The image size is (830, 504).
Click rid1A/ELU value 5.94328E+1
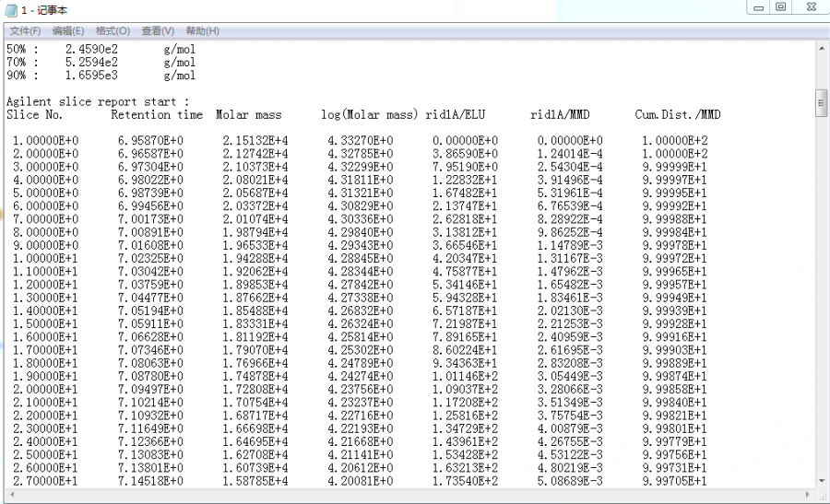pos(465,298)
